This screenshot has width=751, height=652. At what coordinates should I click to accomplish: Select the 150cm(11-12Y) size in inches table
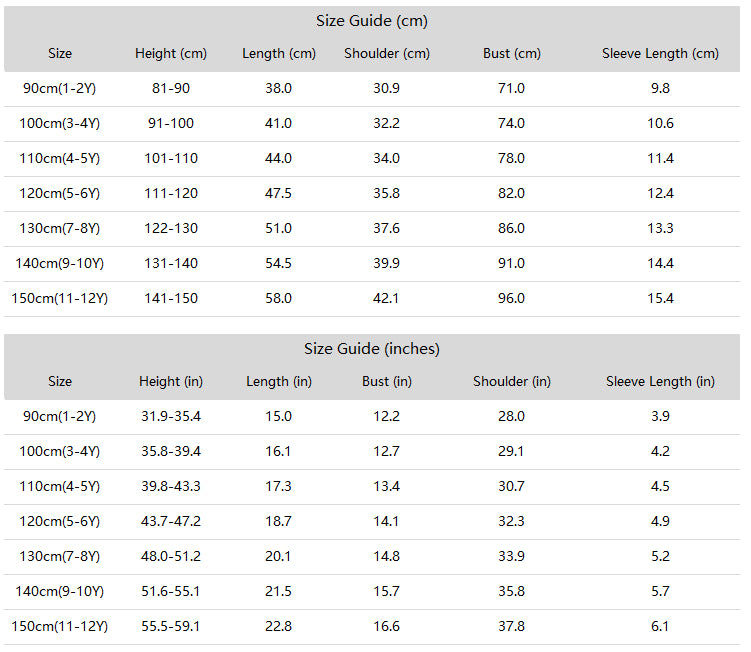coord(60,627)
